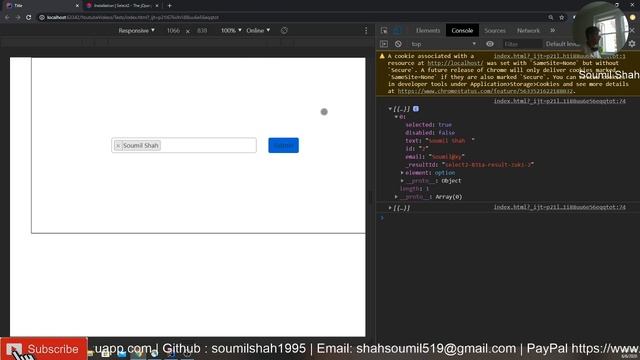This screenshot has height=360, width=640.
Task: Expand the __proto__: Array(0) entry
Action: click(x=396, y=197)
